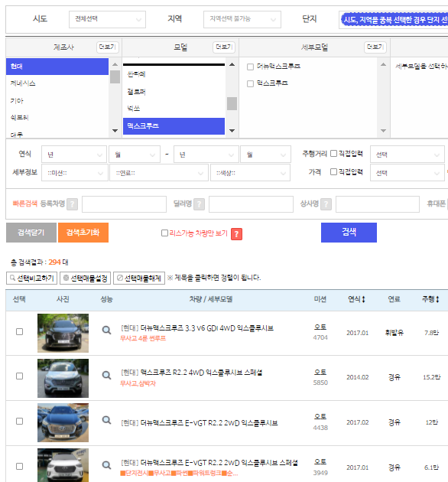Screen dimensions: 448x482
Task: Open the ::연료:: fuel dropdown
Action: click(x=159, y=173)
